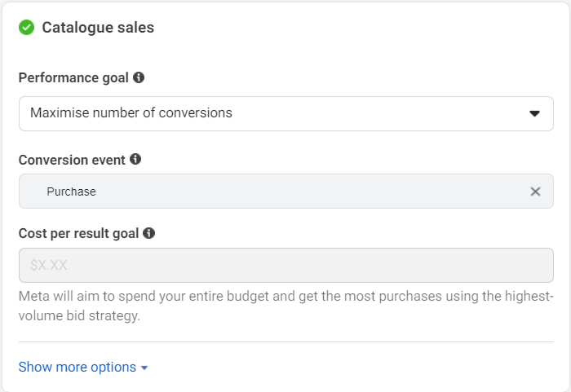
Task: Click the divider line above Show more options
Action: coord(286,341)
